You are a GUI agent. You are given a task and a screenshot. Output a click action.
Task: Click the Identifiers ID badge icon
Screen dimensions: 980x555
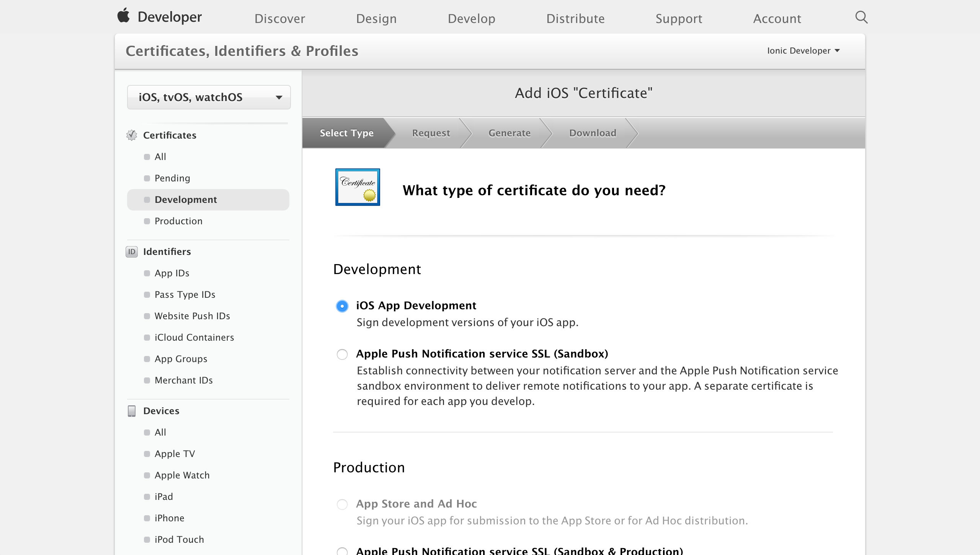tap(131, 251)
